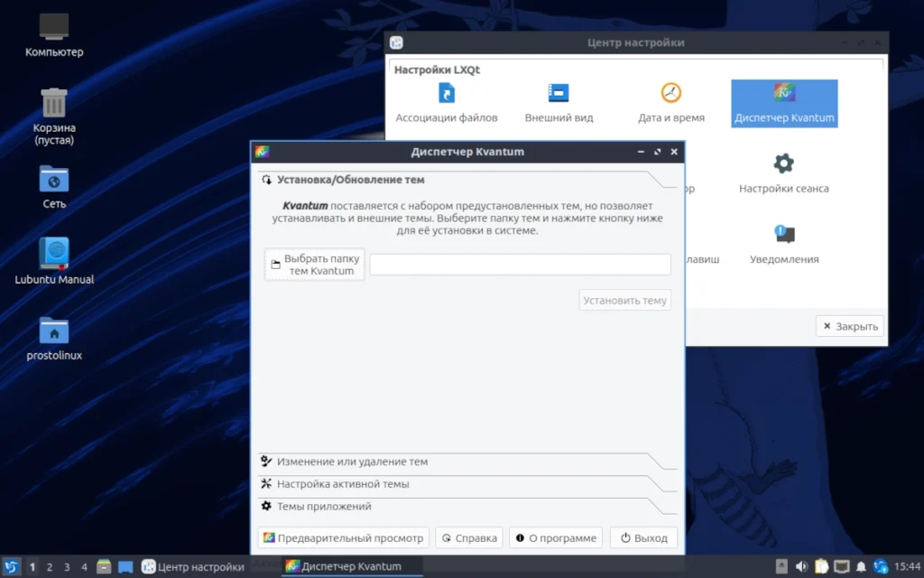This screenshot has width=924, height=578.
Task: Expand Настройка активной темы section
Action: [x=467, y=484]
